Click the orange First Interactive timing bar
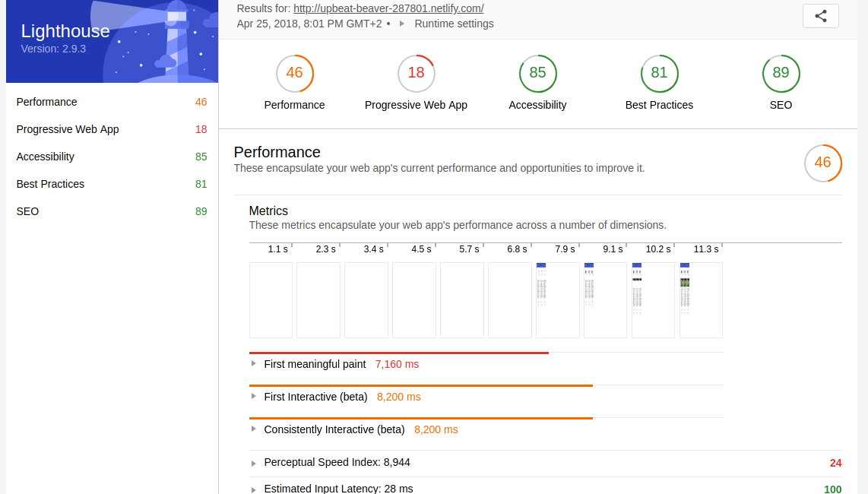This screenshot has height=494, width=868. tap(421, 385)
